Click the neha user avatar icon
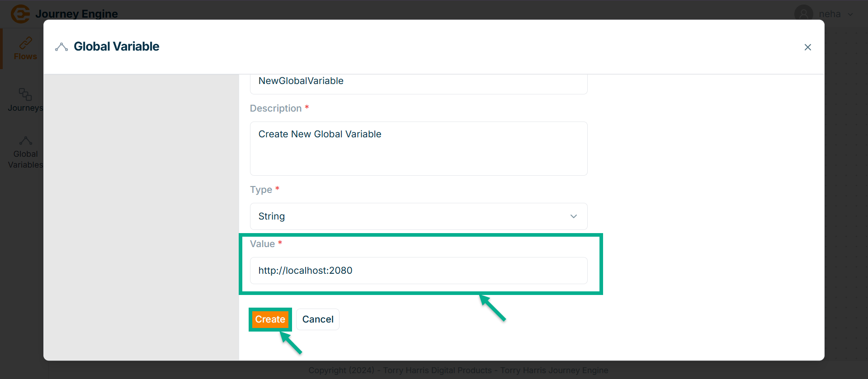868x379 pixels. (x=803, y=14)
